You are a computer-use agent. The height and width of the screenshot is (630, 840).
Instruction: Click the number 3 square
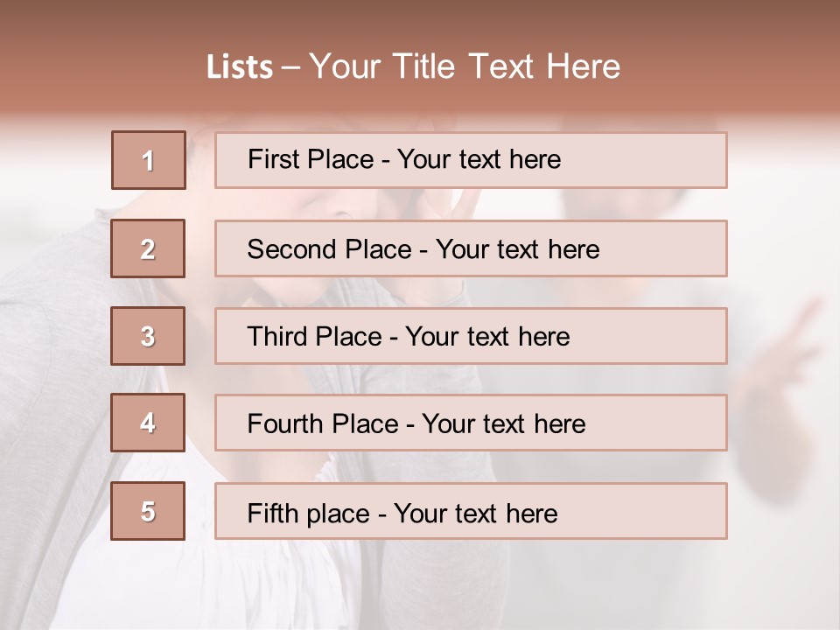[148, 336]
